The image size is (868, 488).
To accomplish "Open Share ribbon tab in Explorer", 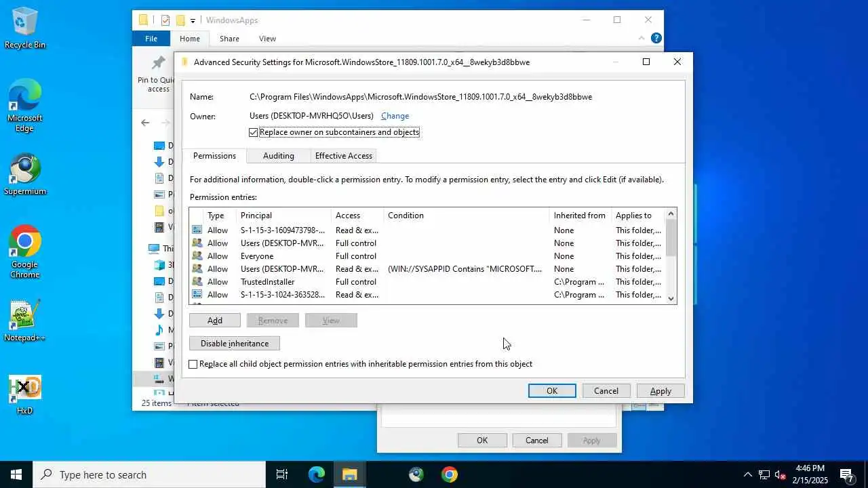I will coord(229,39).
